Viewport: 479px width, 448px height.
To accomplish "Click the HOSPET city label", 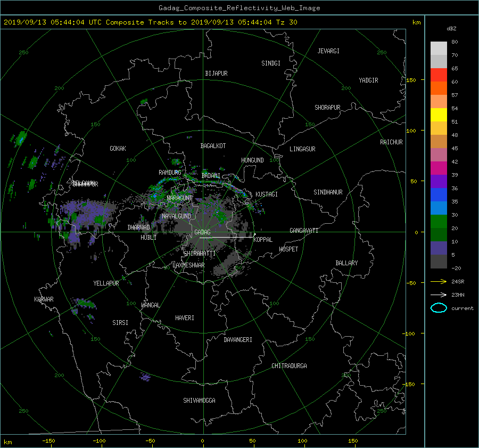I will coord(288,249).
